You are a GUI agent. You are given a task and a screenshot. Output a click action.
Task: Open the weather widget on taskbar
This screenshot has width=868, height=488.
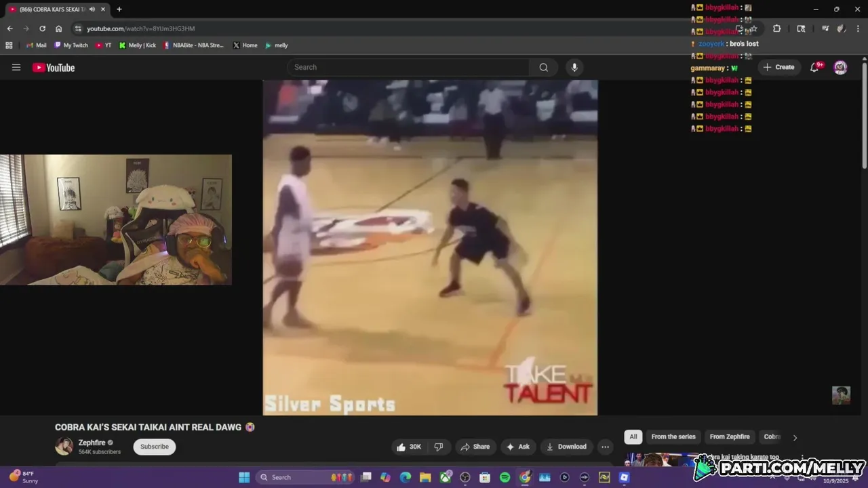[x=24, y=477]
